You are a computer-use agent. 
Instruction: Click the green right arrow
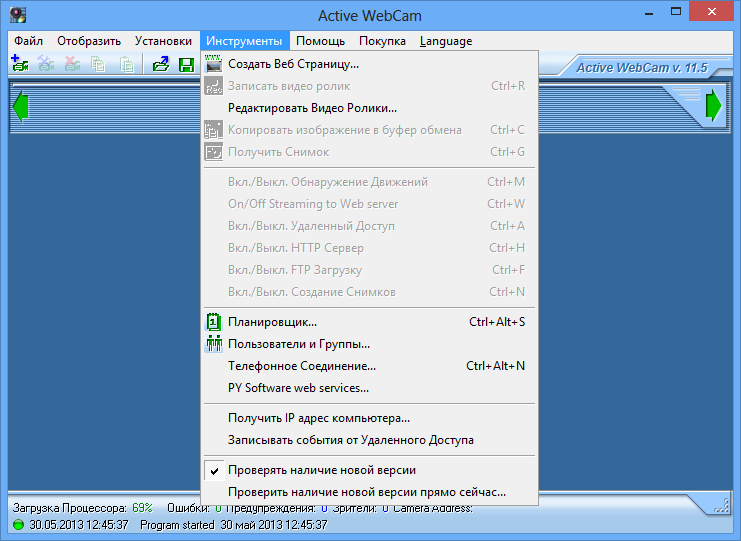(714, 106)
